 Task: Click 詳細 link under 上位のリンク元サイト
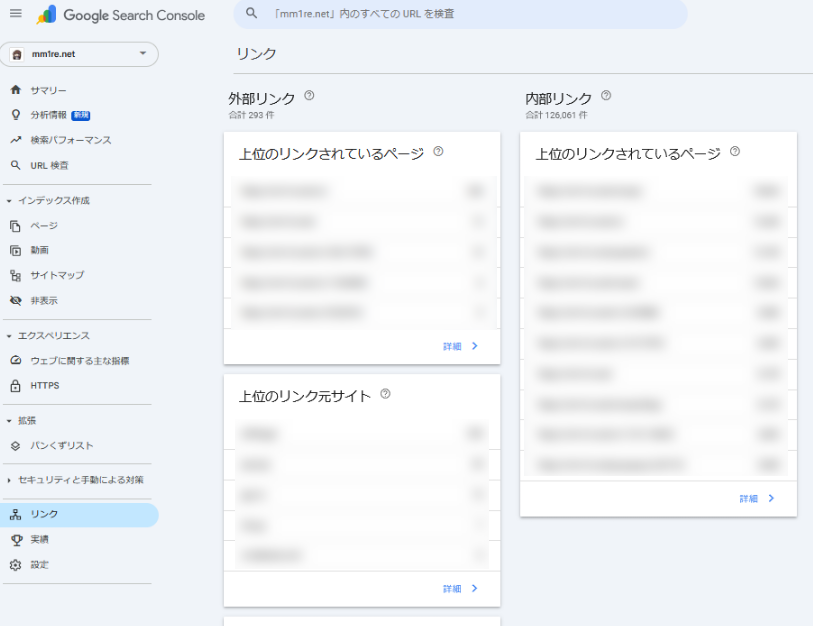(x=460, y=589)
